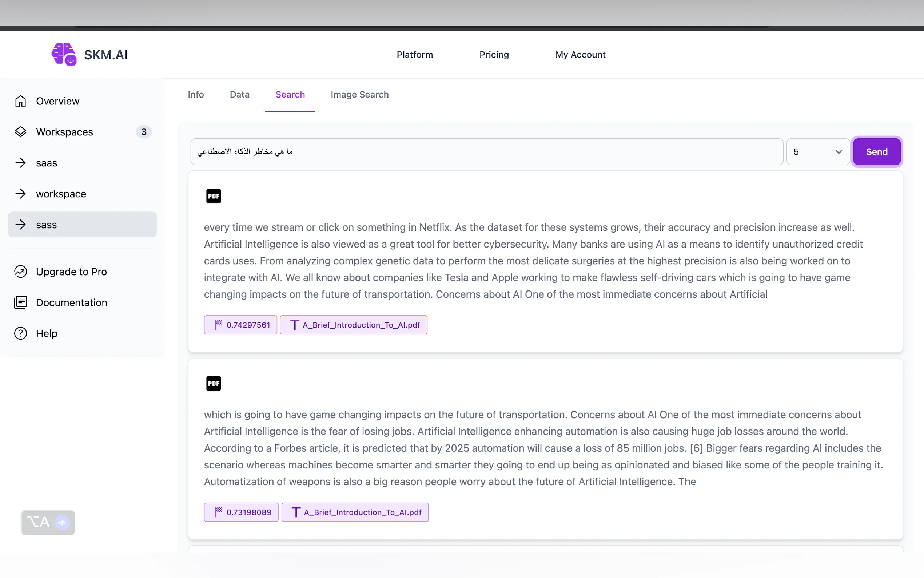Switch to the Data tab

click(x=239, y=94)
